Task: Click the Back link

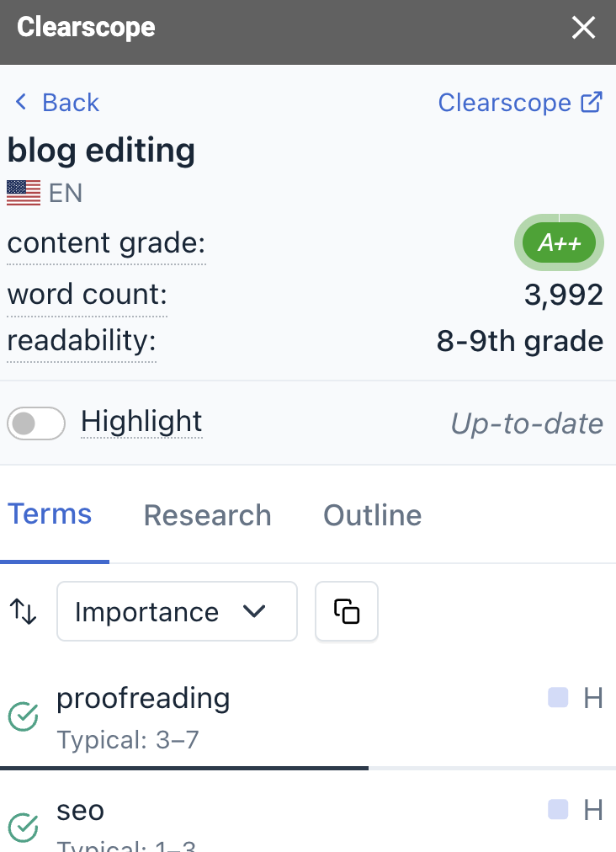Action: click(x=55, y=102)
